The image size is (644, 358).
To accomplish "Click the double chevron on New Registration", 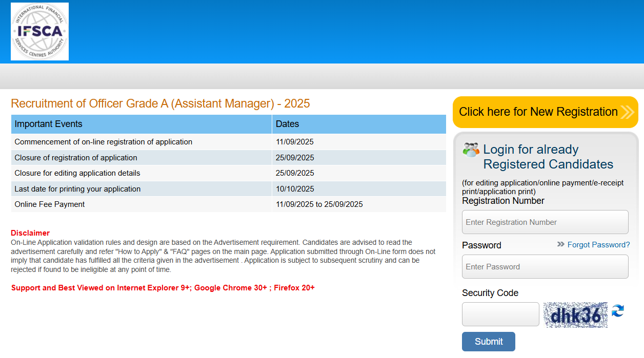I will (628, 112).
